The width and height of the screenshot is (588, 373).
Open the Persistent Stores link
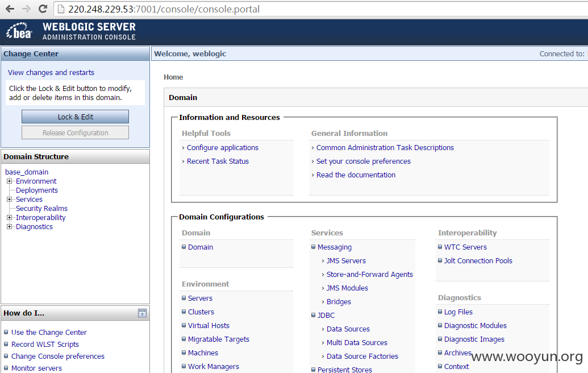(x=345, y=370)
